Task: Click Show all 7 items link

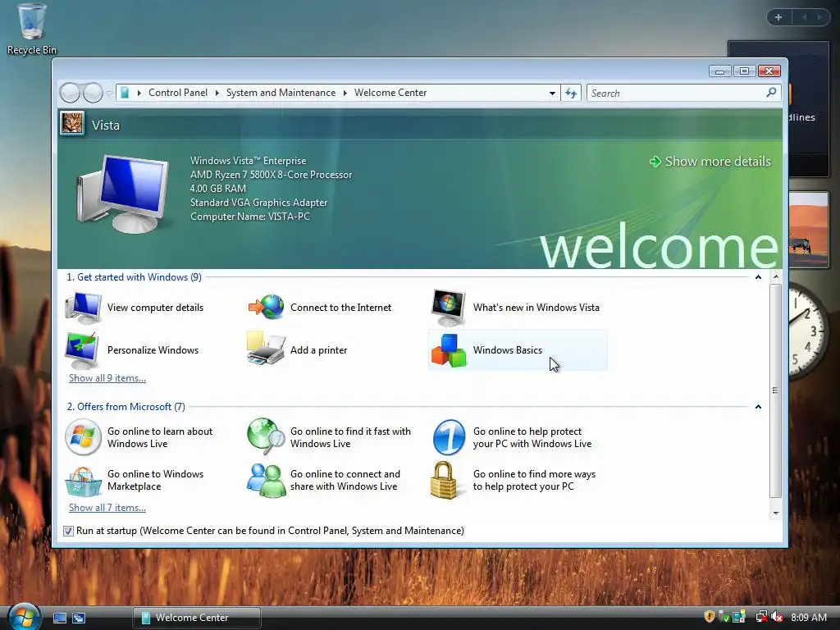Action: pos(107,508)
